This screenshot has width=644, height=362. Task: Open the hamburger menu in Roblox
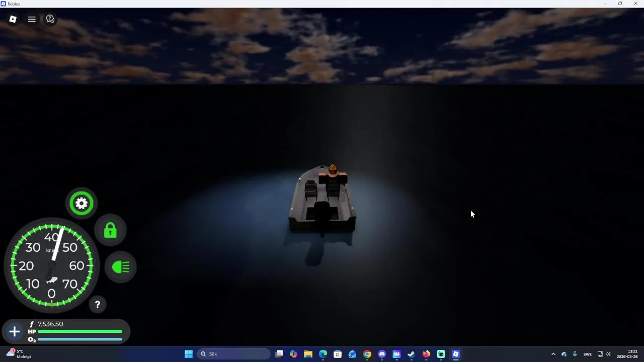pos(32,19)
